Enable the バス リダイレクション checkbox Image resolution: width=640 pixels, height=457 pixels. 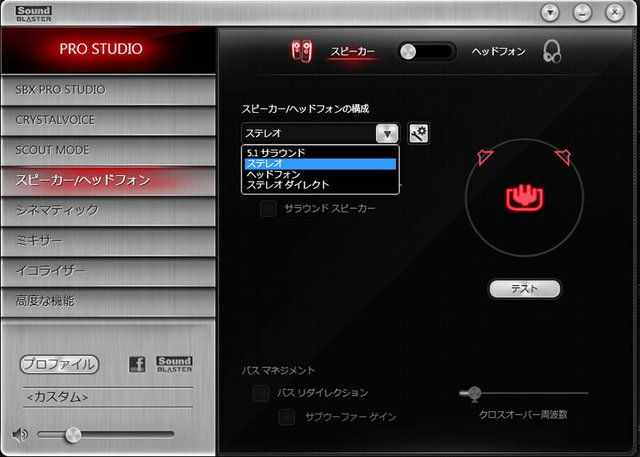tap(261, 393)
